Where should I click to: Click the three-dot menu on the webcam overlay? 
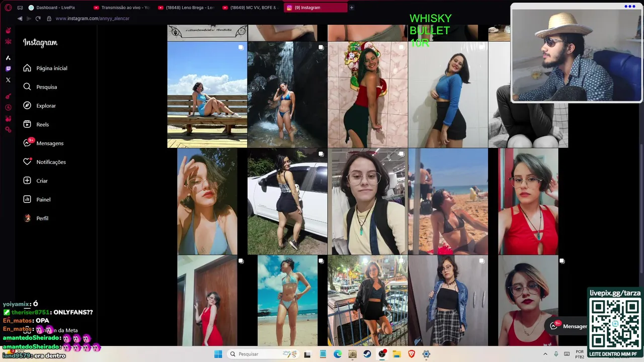tap(629, 7)
